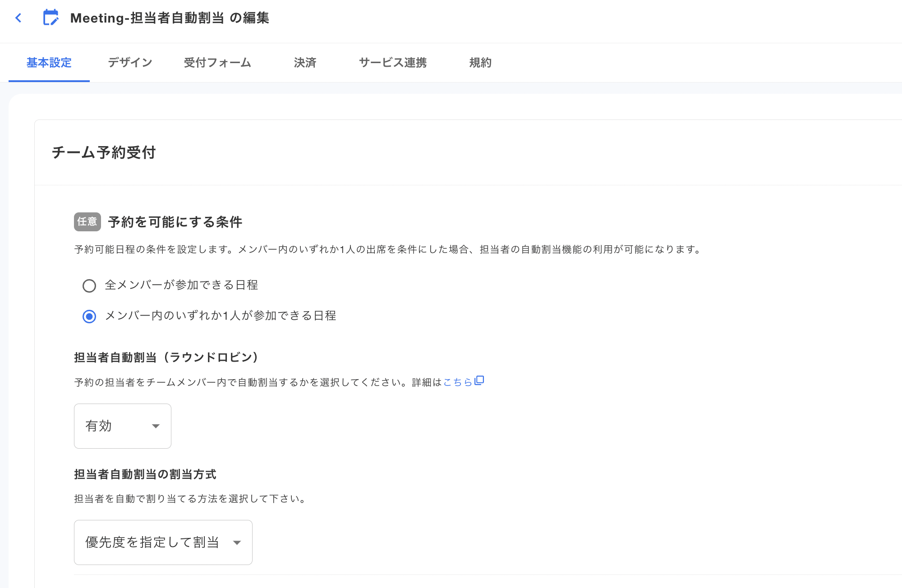902x588 pixels.
Task: Switch to the 規約 tab
Action: (480, 63)
